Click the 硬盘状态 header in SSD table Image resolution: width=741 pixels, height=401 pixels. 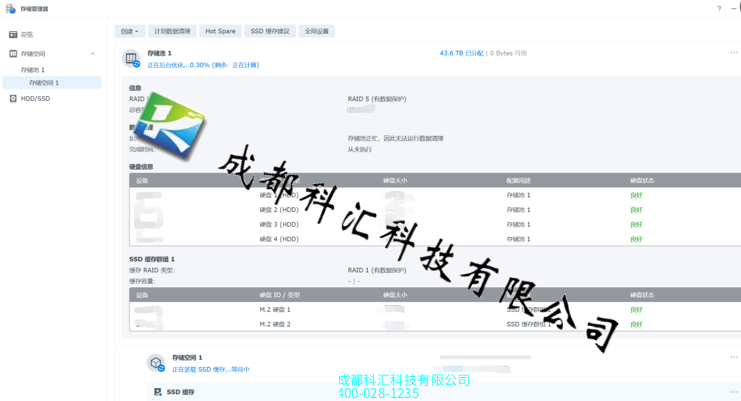click(x=642, y=295)
